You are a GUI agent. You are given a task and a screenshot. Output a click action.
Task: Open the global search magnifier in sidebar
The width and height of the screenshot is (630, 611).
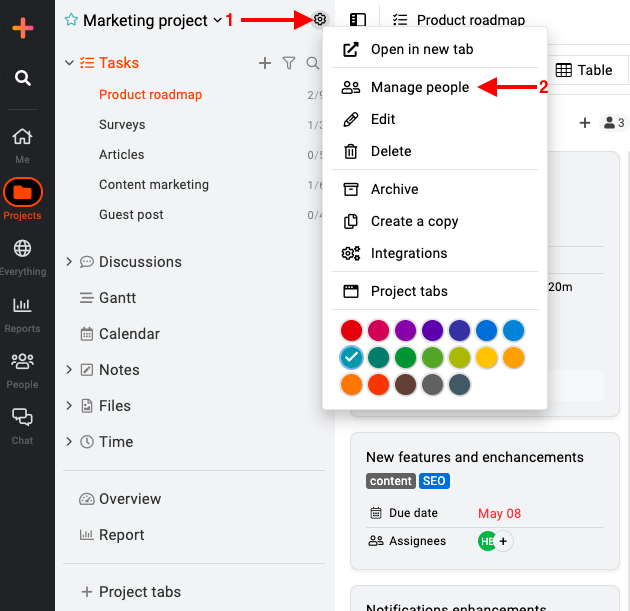pos(22,78)
